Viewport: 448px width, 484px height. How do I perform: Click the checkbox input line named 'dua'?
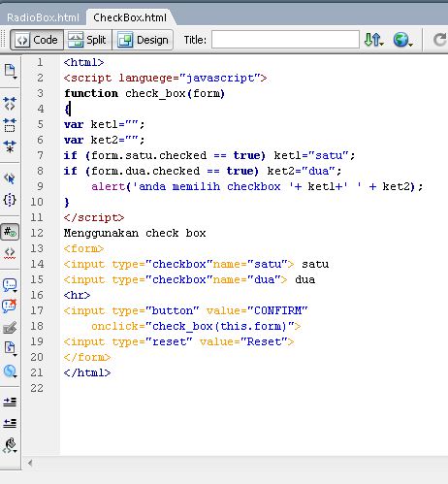(189, 279)
